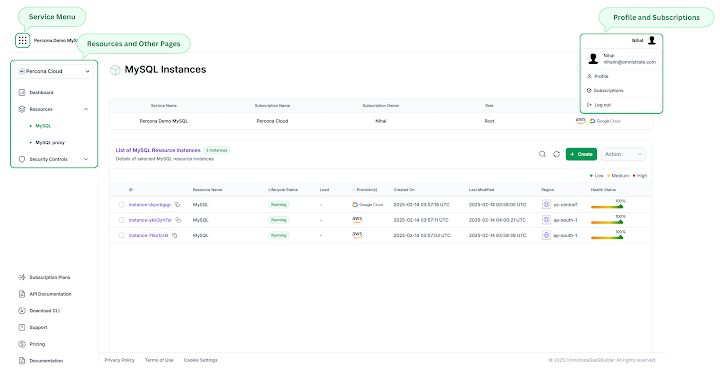720x376 pixels.
Task: Click the Documentation sidebar icon at bottom
Action: coord(22,360)
